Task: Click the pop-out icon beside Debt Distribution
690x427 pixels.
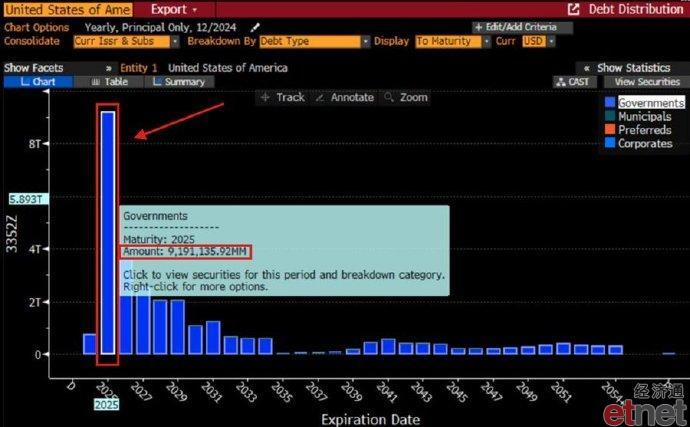Action: (x=573, y=9)
